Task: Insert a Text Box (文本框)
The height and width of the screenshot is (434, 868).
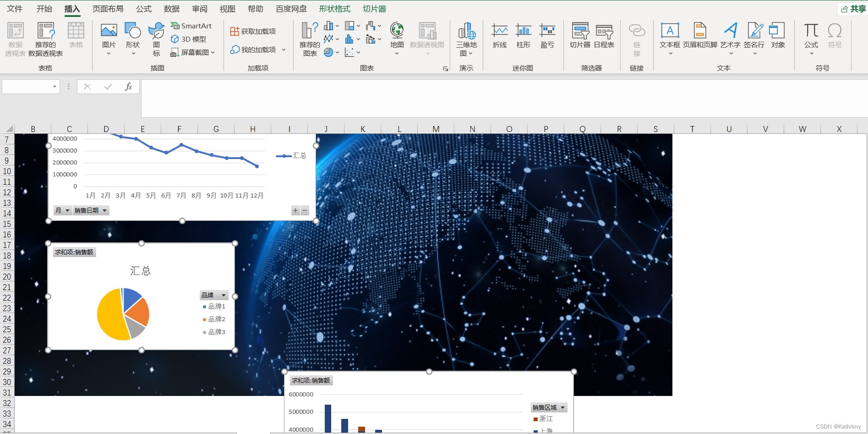Action: tap(670, 39)
